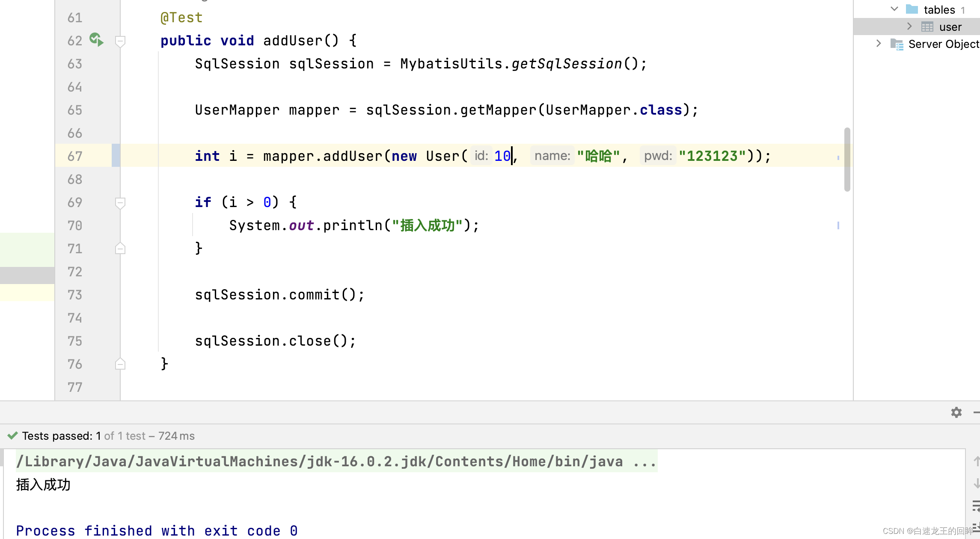Toggle the fold marker at line 76
The width and height of the screenshot is (980, 539).
(x=120, y=364)
